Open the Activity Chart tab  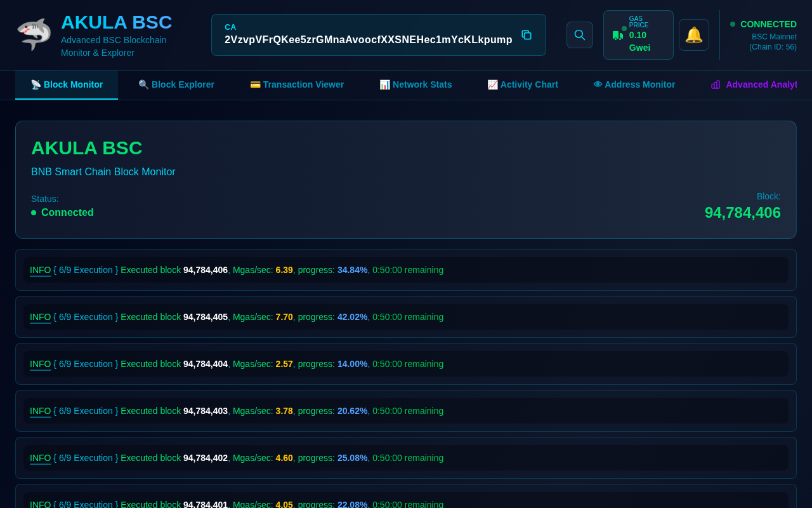tap(523, 84)
